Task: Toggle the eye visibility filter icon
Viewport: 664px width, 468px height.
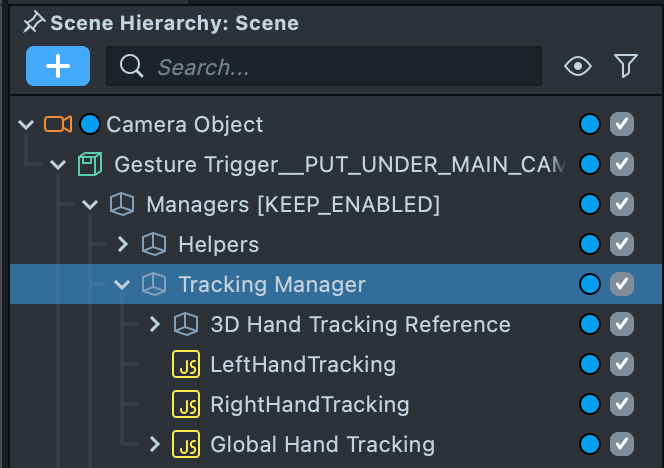Action: click(x=577, y=67)
